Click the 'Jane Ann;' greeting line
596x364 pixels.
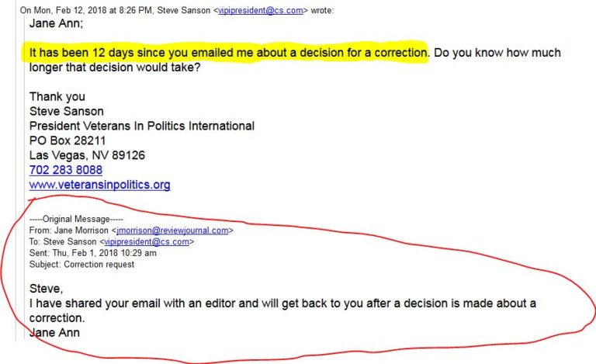point(56,23)
